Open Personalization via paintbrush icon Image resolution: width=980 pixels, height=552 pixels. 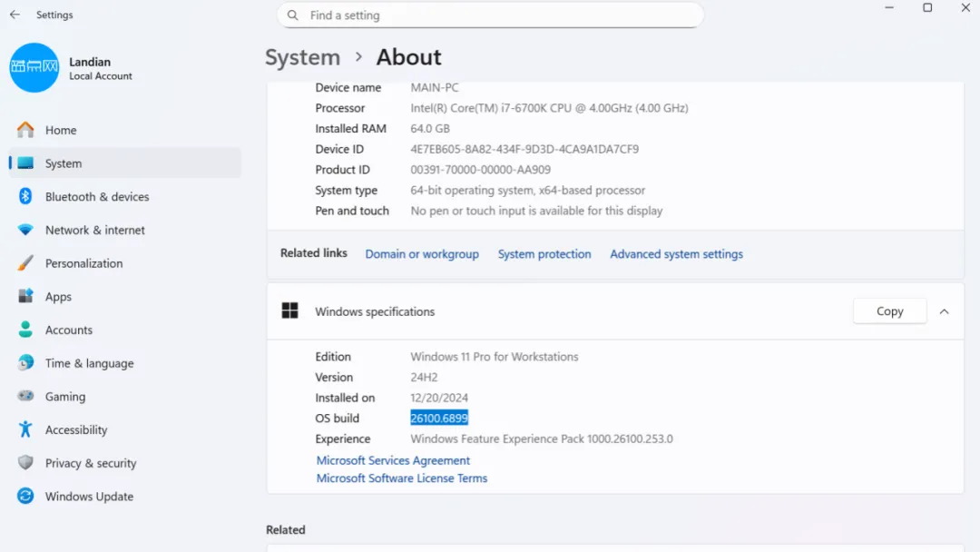point(25,263)
